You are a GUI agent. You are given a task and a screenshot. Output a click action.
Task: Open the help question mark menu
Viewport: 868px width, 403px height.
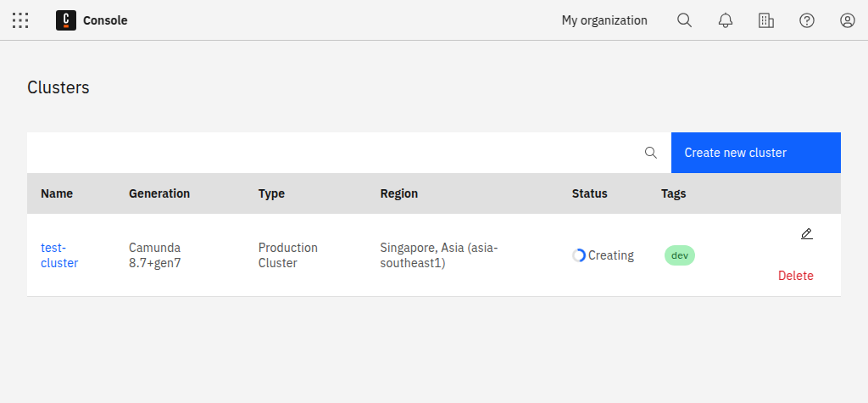pyautogui.click(x=806, y=20)
